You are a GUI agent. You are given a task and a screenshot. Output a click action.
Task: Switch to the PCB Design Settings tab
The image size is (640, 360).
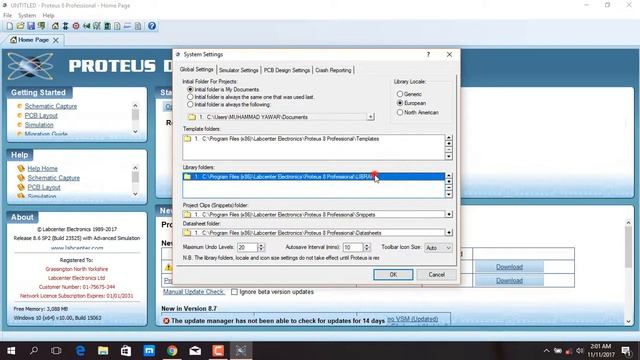click(287, 70)
